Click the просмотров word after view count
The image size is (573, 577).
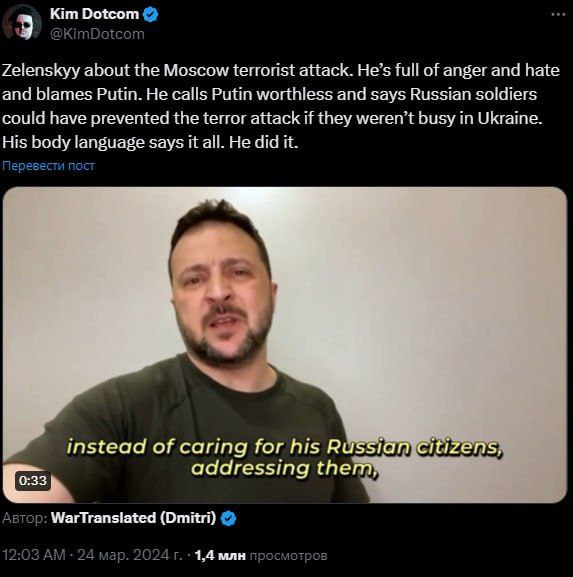288,555
